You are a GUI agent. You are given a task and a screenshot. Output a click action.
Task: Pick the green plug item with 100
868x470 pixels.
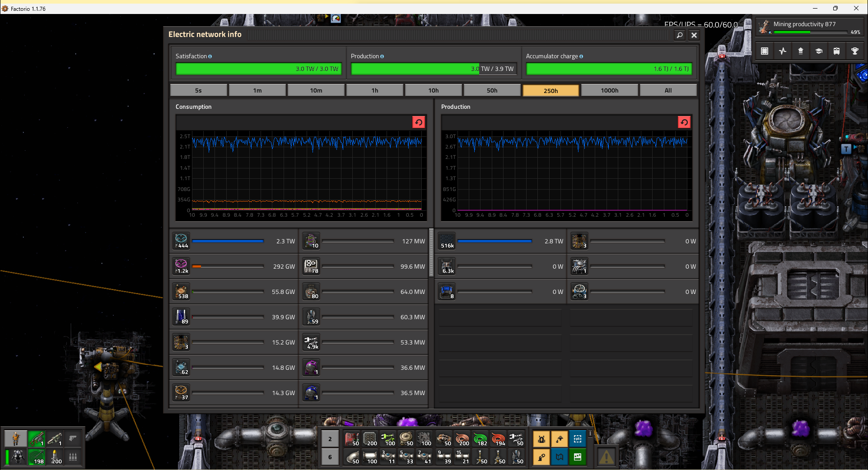tap(388, 439)
